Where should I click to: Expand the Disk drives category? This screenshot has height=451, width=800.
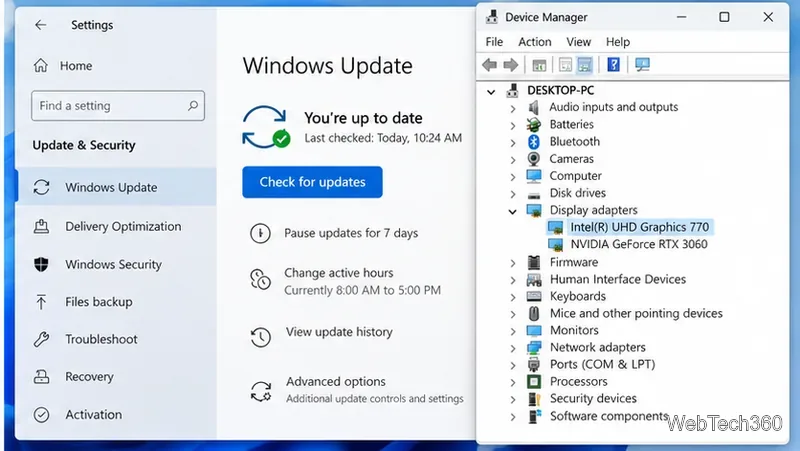[x=513, y=194]
